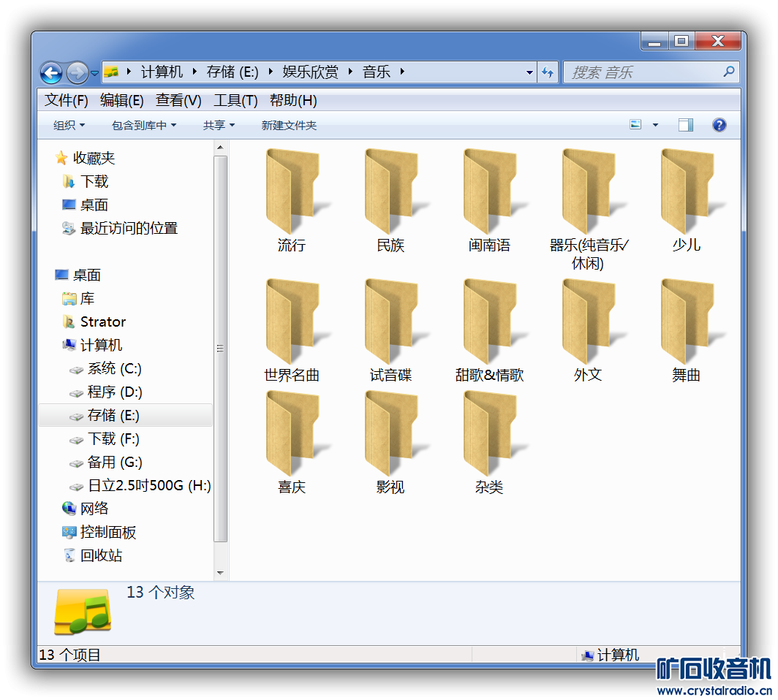
Task: Go back with the Back arrow button
Action: click(x=51, y=73)
